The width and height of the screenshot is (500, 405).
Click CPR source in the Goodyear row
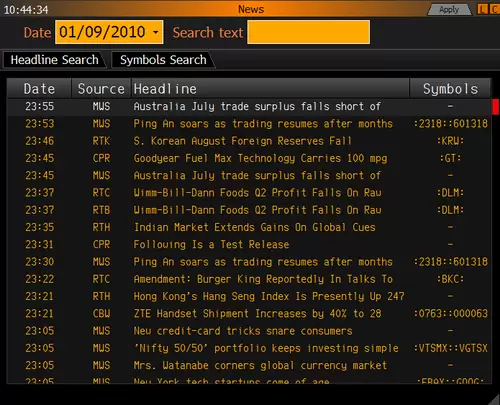[101, 158]
